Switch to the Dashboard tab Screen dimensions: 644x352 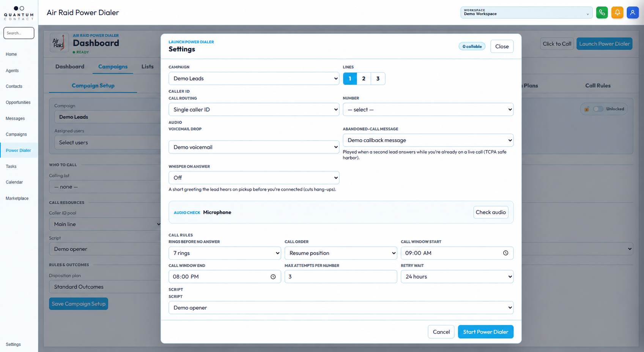(x=70, y=66)
